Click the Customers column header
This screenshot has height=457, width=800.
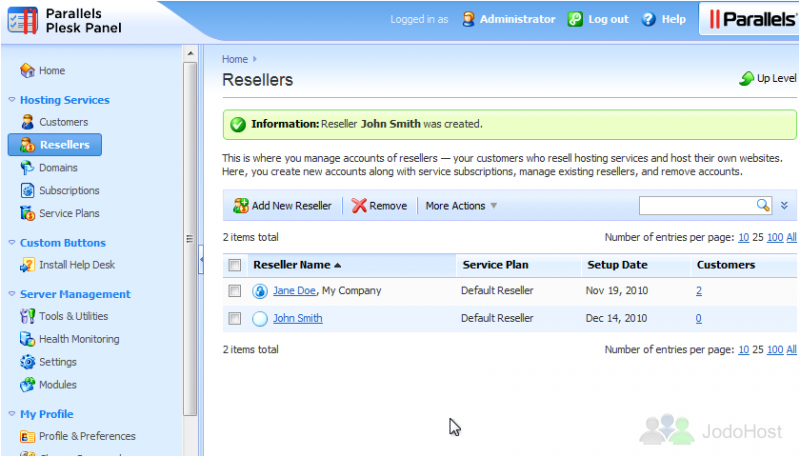coord(726,265)
